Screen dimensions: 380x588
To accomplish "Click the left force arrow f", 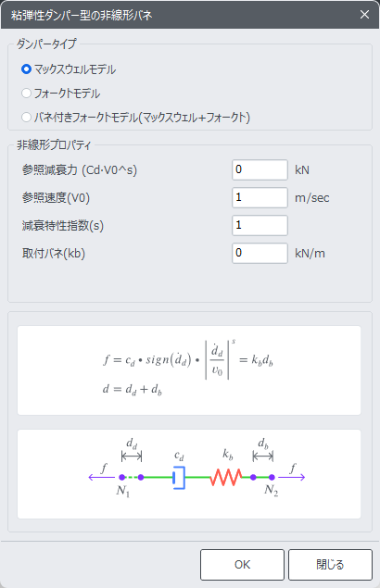I will pyautogui.click(x=101, y=477).
